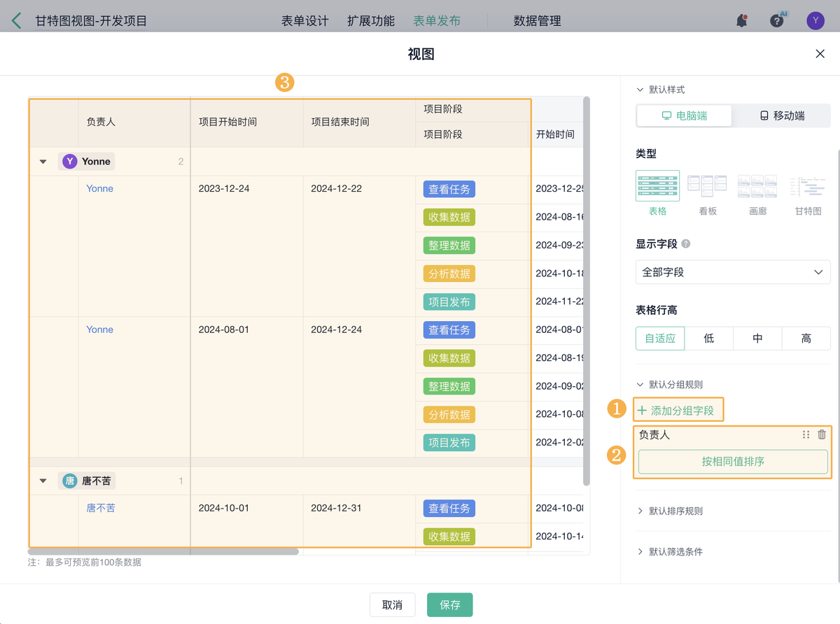
Task: Click 添加分组字段 link
Action: pyautogui.click(x=677, y=411)
